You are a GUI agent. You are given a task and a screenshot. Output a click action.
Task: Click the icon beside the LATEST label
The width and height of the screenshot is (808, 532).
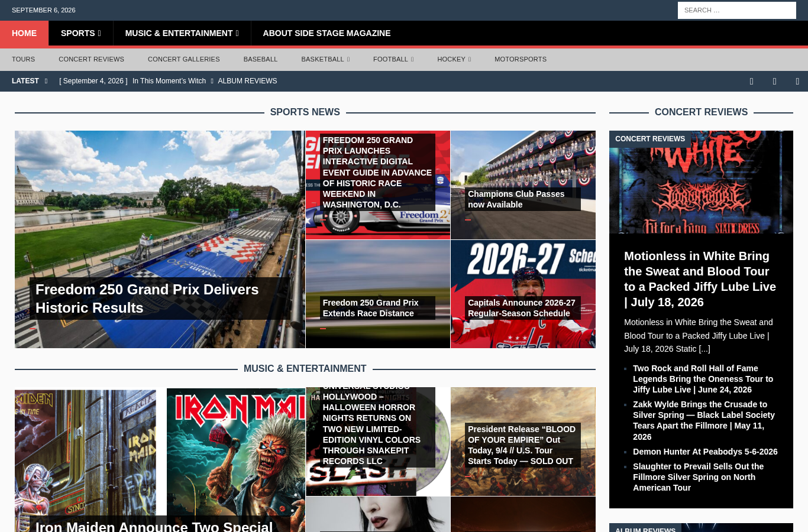tap(46, 81)
